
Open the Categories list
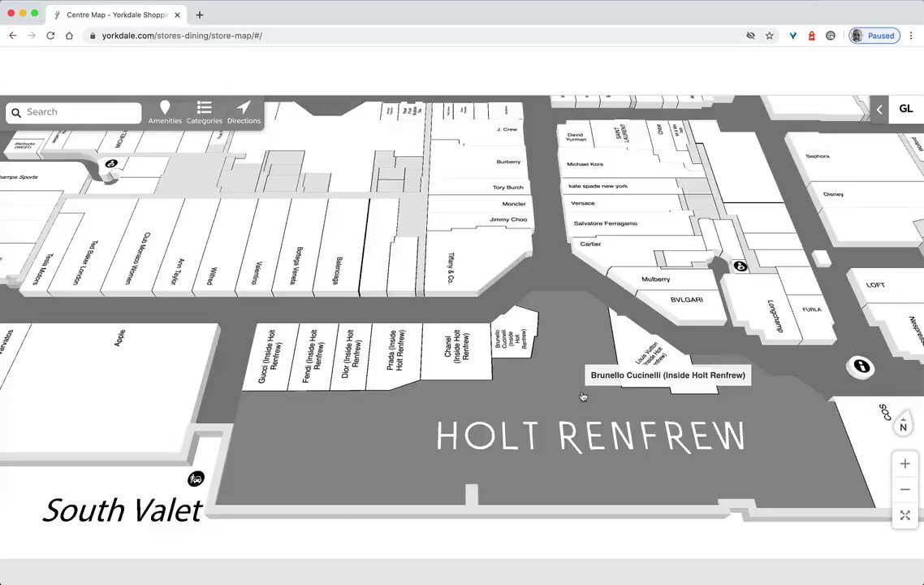205,112
